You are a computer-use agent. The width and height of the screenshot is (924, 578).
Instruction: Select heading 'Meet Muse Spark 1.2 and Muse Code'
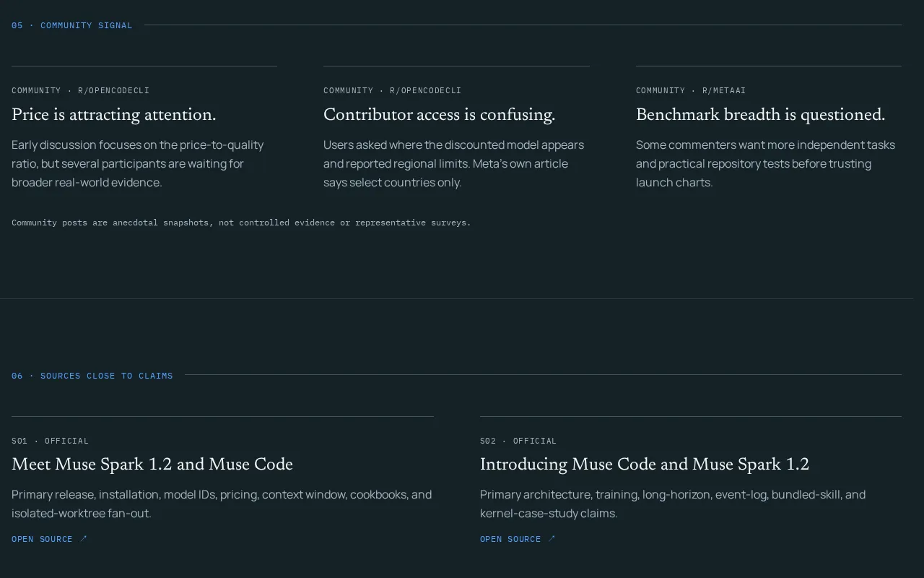(x=152, y=464)
